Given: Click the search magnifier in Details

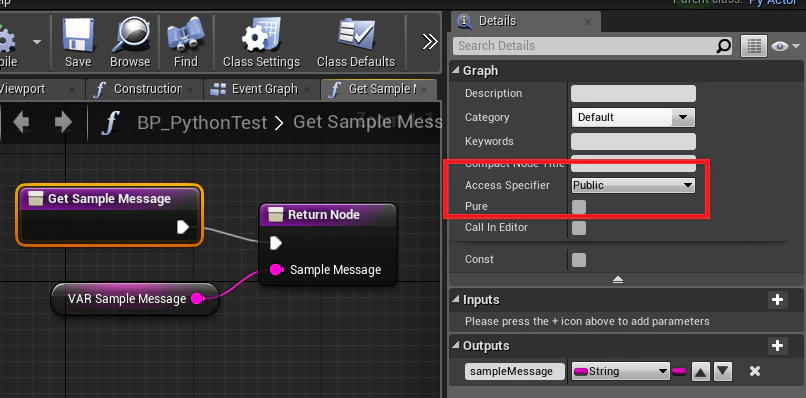Looking at the screenshot, I should click(723, 46).
